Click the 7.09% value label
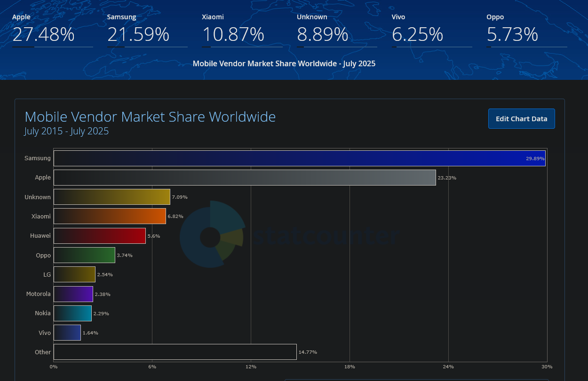The image size is (588, 381). (x=180, y=197)
